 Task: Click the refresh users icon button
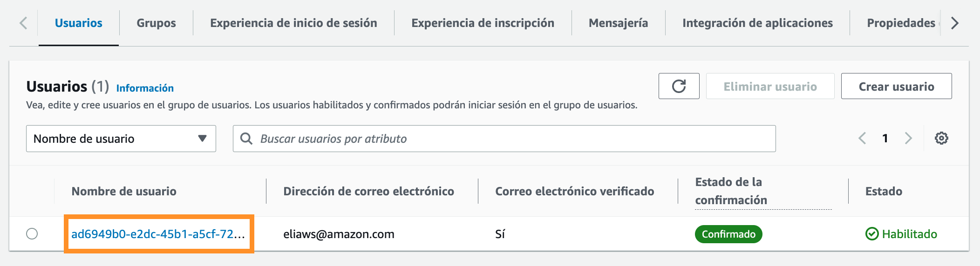tap(679, 86)
